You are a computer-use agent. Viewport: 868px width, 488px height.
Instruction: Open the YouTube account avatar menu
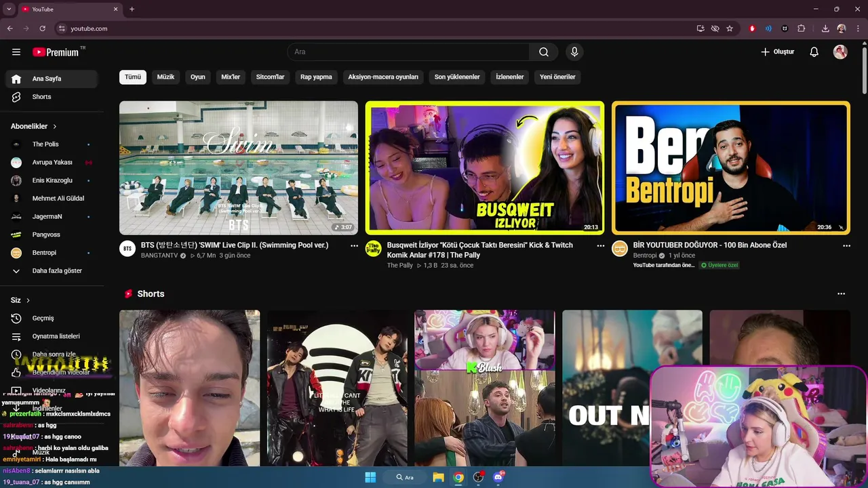click(x=840, y=52)
